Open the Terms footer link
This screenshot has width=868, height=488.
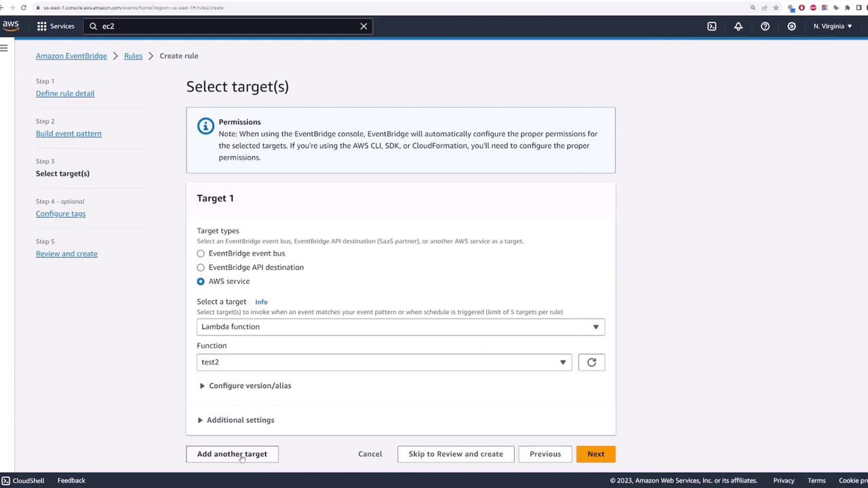click(816, 481)
